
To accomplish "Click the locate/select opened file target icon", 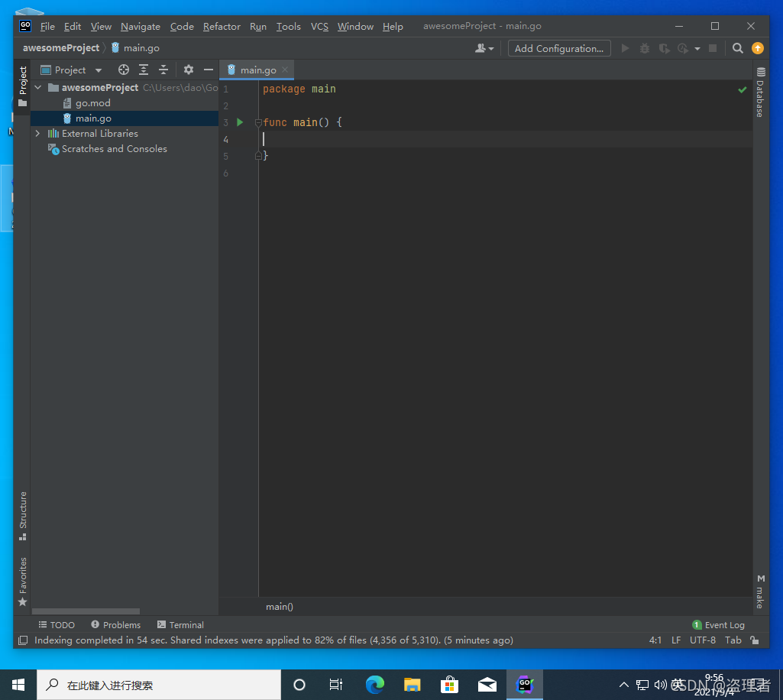I will point(123,70).
